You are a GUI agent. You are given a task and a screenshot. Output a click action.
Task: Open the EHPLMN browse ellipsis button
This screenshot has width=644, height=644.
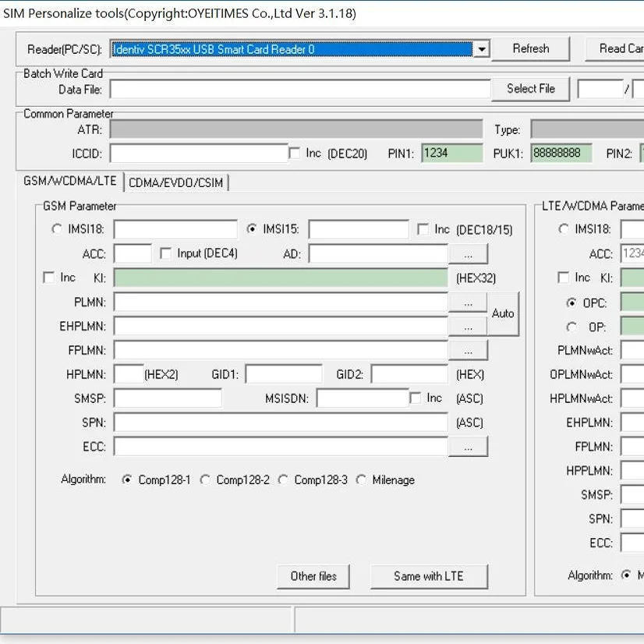pyautogui.click(x=468, y=326)
